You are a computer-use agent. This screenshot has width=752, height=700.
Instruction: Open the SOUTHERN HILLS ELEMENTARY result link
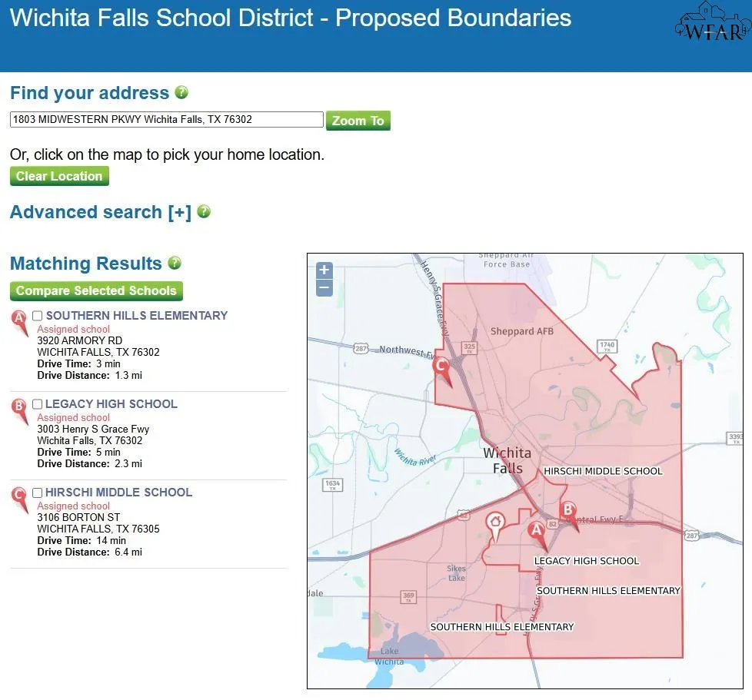pos(137,315)
